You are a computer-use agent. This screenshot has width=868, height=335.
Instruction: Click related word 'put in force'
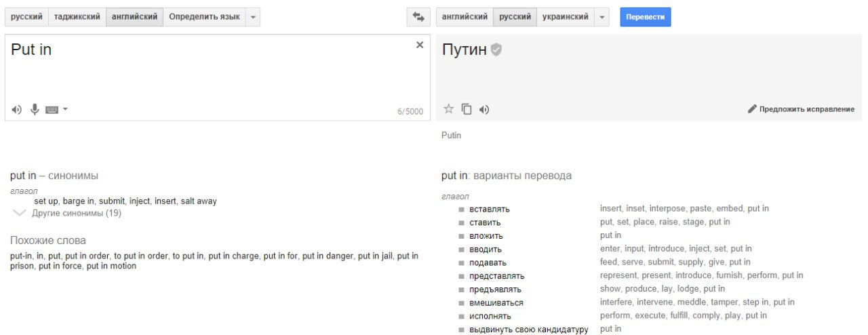(x=60, y=266)
